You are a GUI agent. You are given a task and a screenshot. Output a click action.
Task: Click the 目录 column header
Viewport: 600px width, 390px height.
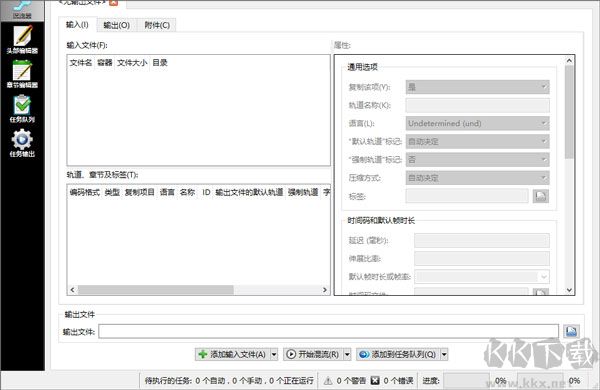pyautogui.click(x=160, y=63)
